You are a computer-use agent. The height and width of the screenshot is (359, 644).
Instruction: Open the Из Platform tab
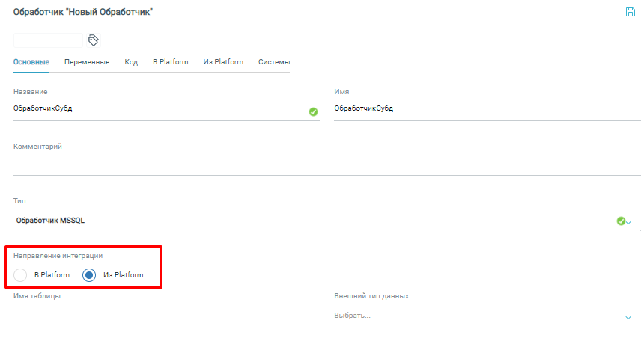tap(223, 62)
